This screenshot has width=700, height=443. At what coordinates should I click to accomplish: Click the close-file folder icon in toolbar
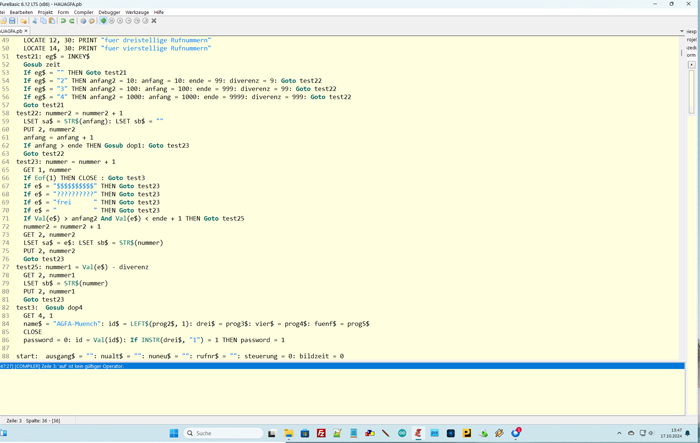(x=24, y=21)
